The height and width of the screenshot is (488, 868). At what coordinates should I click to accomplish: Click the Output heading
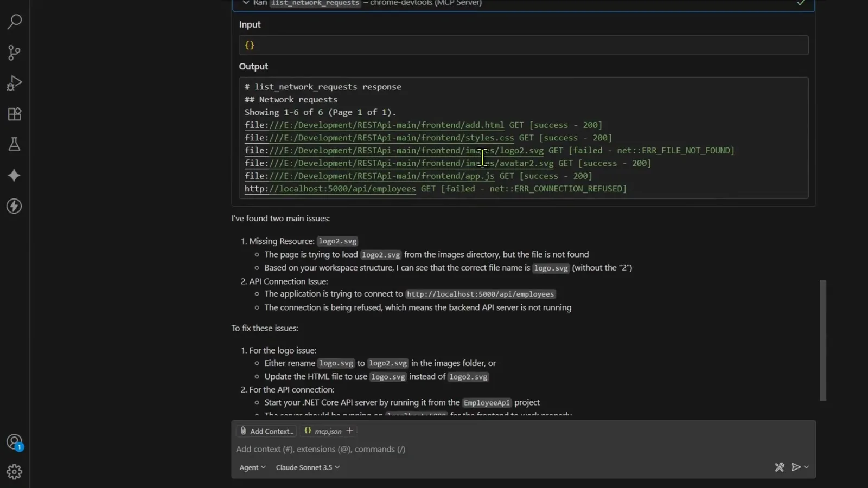click(x=253, y=66)
